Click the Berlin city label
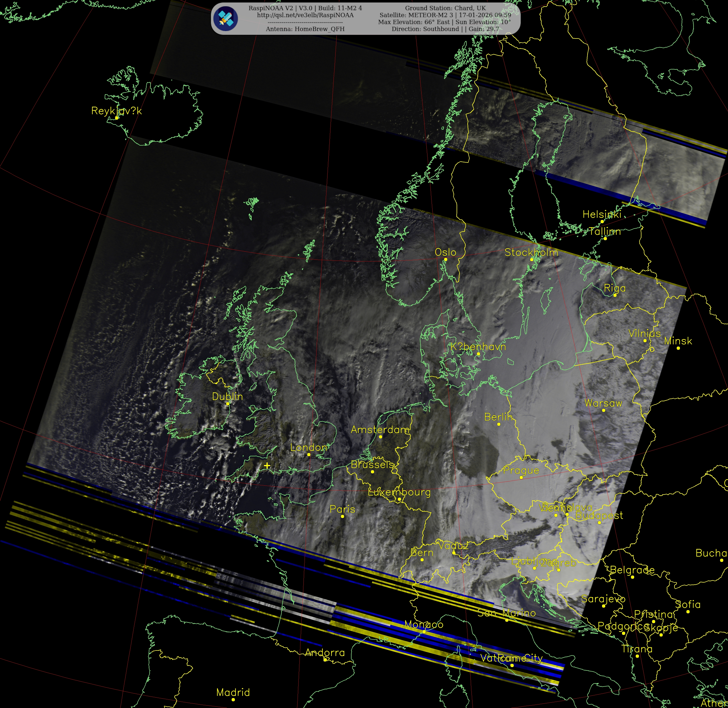This screenshot has width=728, height=708. [498, 417]
